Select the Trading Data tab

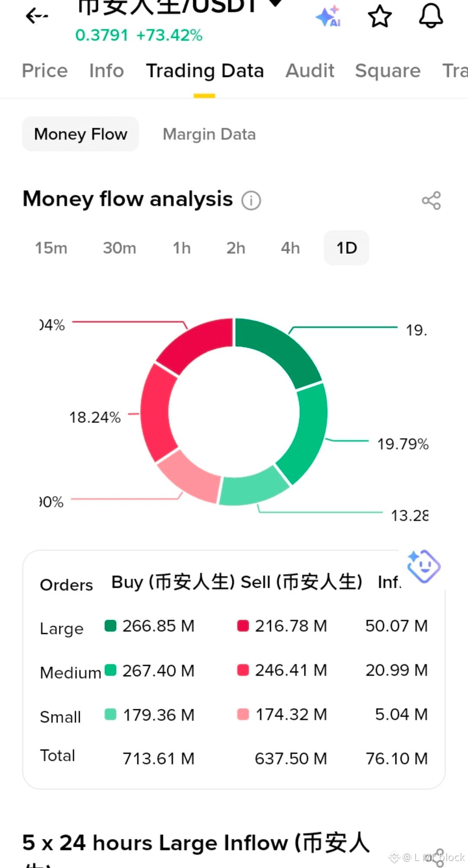click(205, 71)
